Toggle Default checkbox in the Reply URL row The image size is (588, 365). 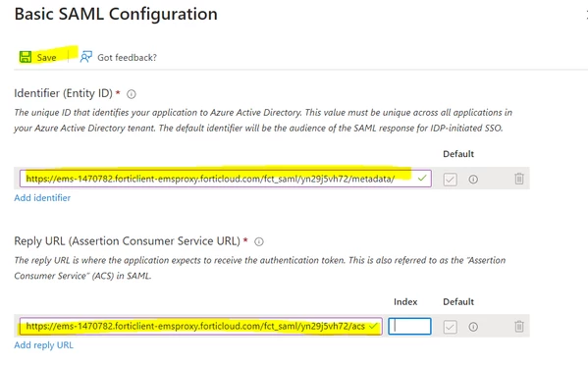coord(450,327)
